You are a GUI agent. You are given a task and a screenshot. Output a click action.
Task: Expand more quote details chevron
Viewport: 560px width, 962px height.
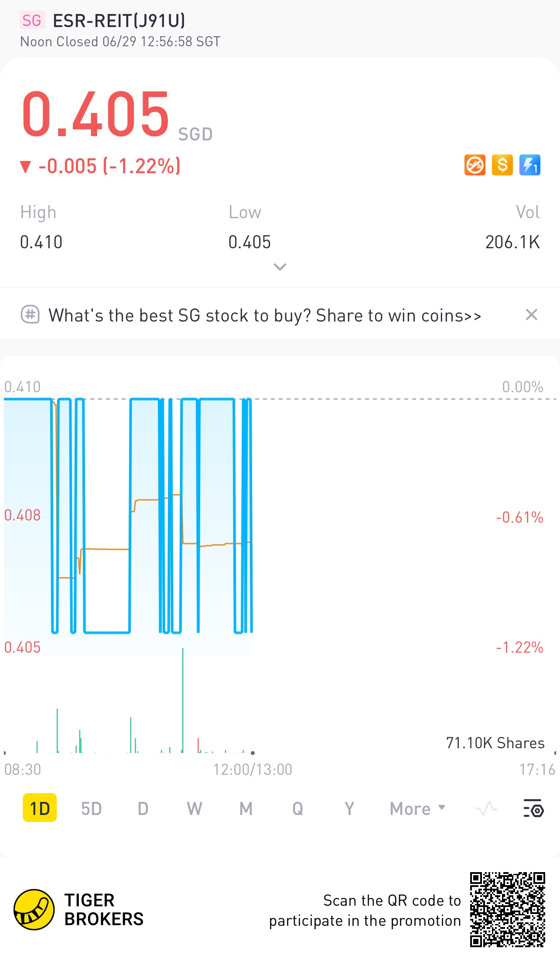click(x=280, y=267)
